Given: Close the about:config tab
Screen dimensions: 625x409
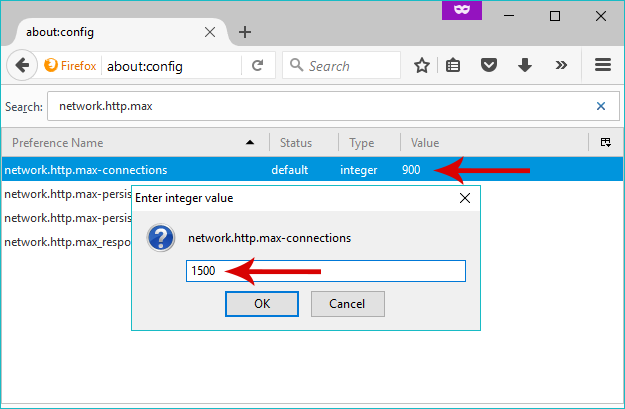Looking at the screenshot, I should (210, 32).
